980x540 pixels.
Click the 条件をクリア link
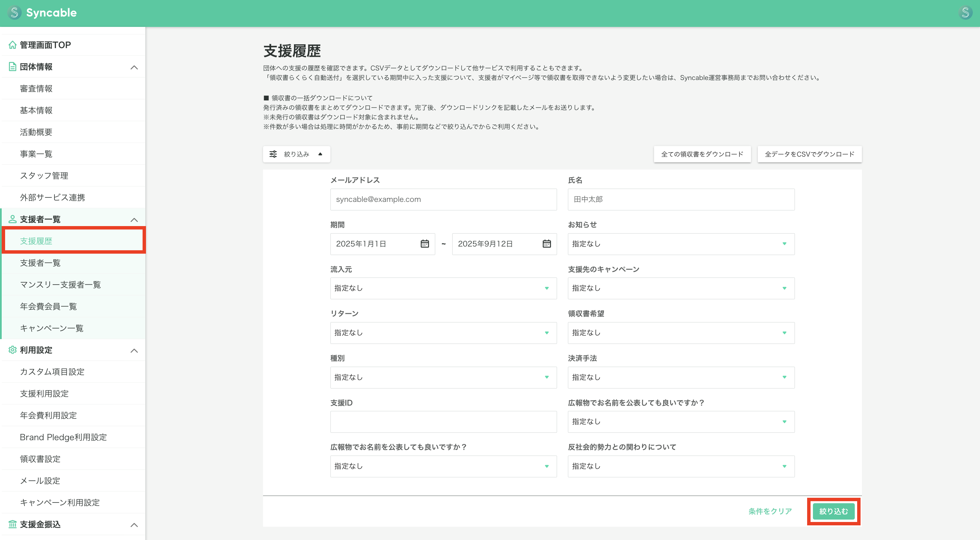point(770,511)
